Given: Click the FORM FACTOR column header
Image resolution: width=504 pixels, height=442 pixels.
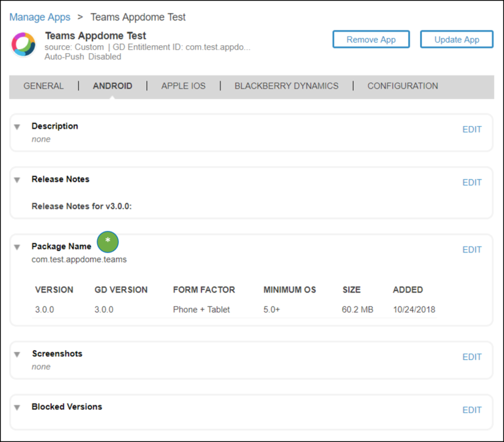Looking at the screenshot, I should [204, 290].
